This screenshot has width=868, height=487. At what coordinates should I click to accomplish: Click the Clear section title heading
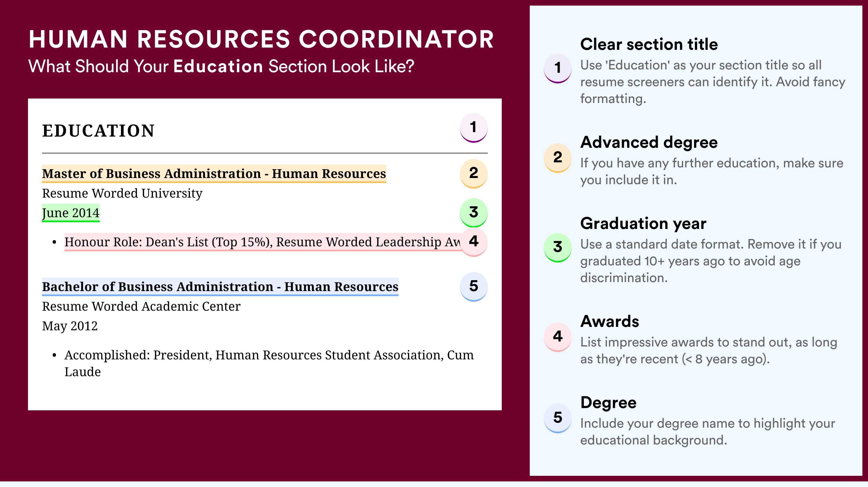pos(649,44)
